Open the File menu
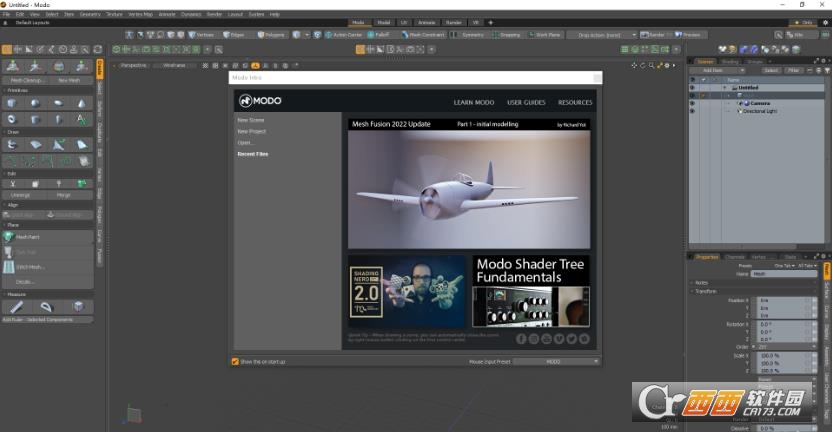The width and height of the screenshot is (832, 432). [x=6, y=14]
